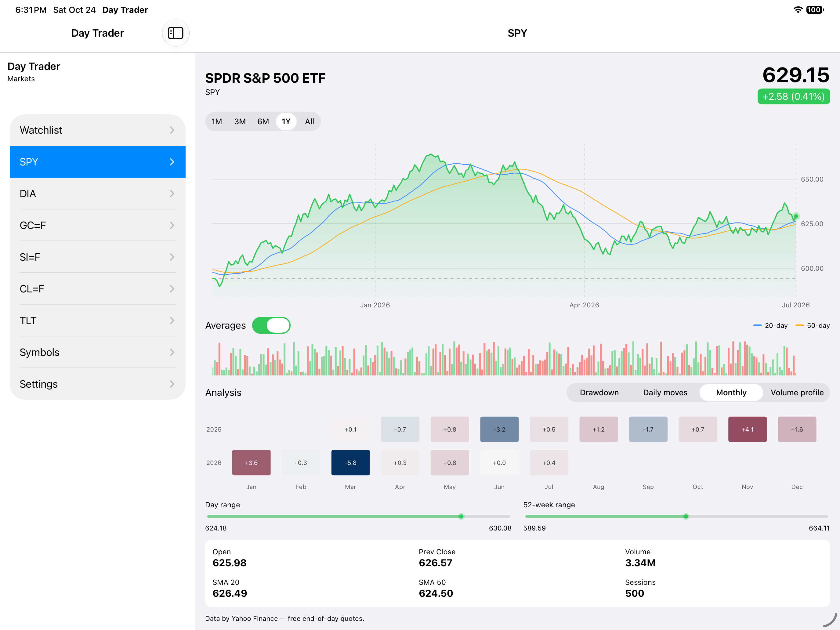This screenshot has height=630, width=840.
Task: Select the 6M time range
Action: click(x=263, y=121)
